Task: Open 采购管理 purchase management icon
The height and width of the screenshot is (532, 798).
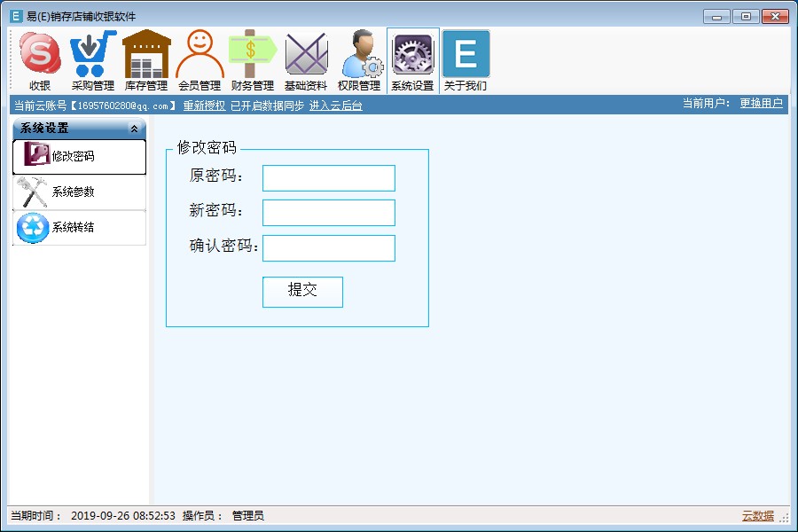Action: pos(93,60)
